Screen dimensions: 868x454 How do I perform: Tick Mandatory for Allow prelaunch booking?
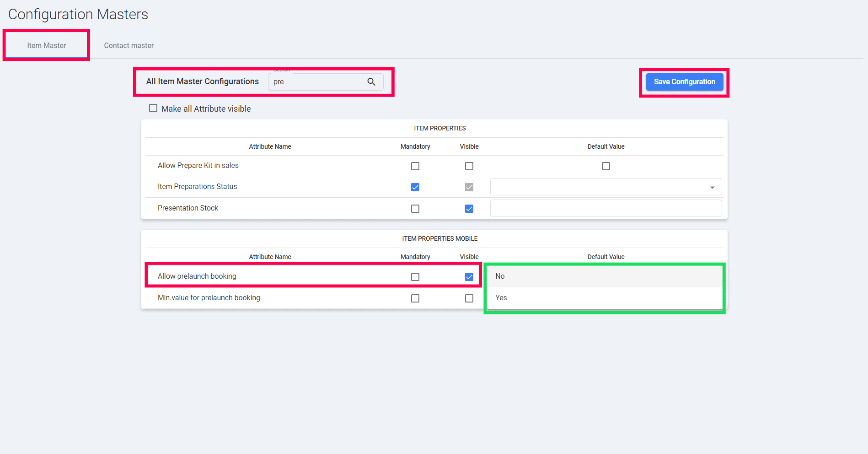[x=415, y=277]
